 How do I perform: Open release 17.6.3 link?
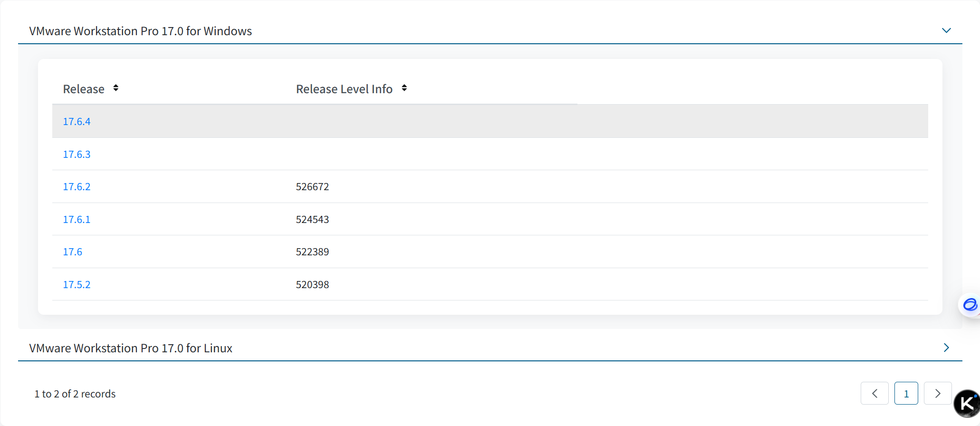[77, 155]
